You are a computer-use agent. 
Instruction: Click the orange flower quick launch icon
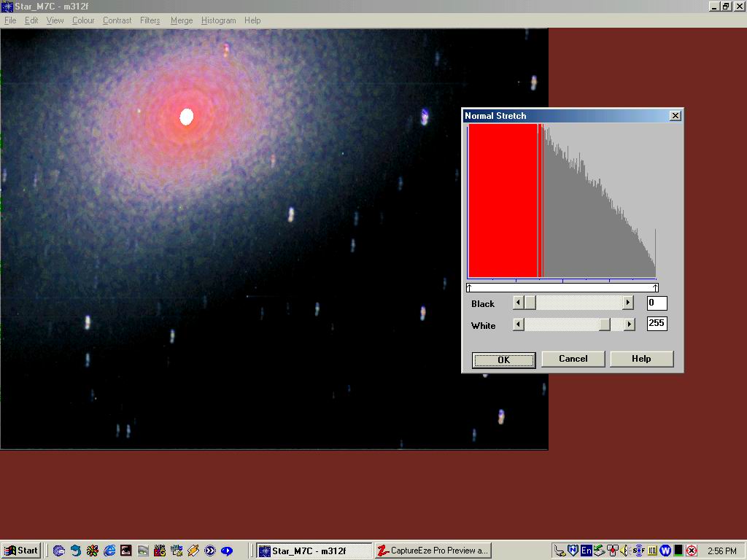[93, 551]
